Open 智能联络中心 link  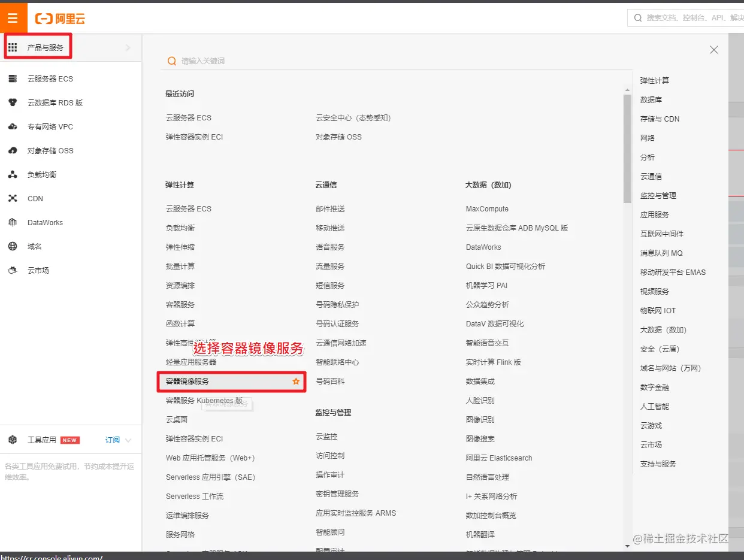click(x=337, y=362)
